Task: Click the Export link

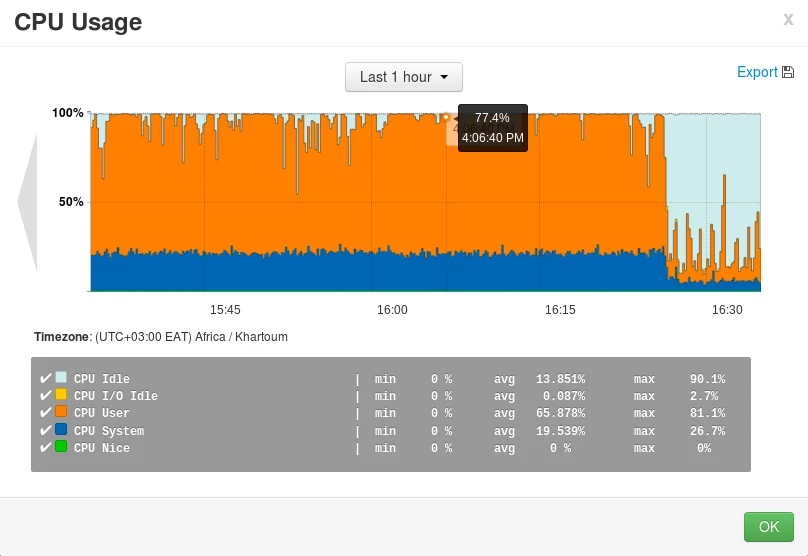Action: pyautogui.click(x=757, y=72)
